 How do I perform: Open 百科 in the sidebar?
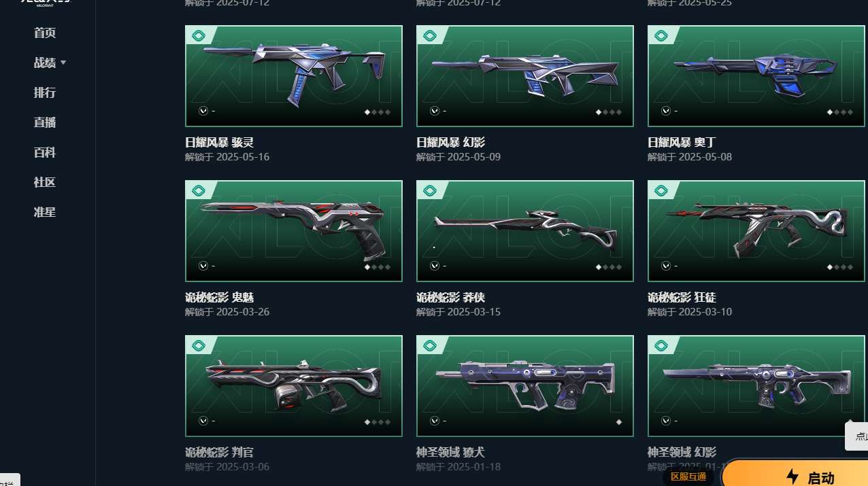click(45, 152)
